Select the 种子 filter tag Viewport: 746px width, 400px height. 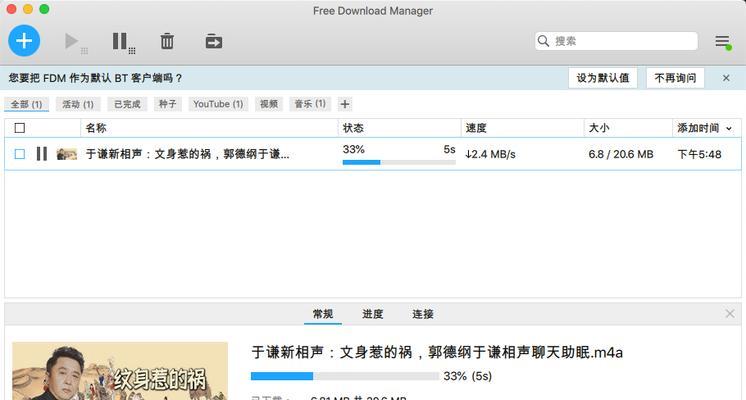pos(167,104)
